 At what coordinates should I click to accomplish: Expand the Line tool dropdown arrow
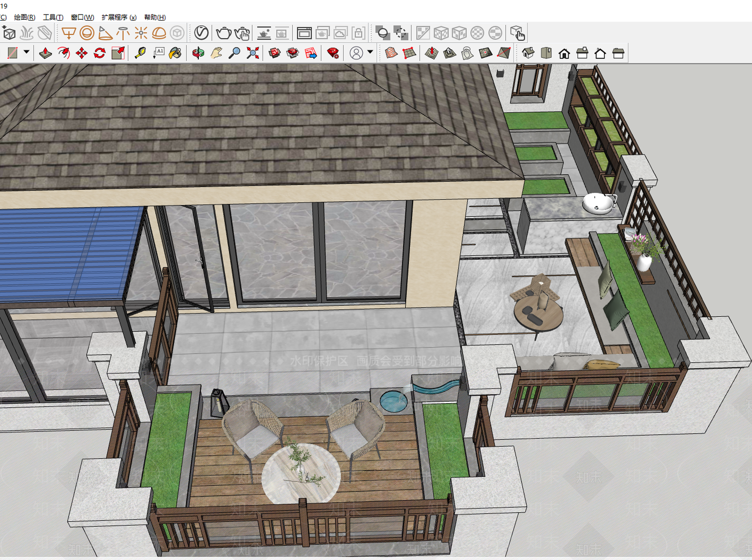click(x=27, y=53)
